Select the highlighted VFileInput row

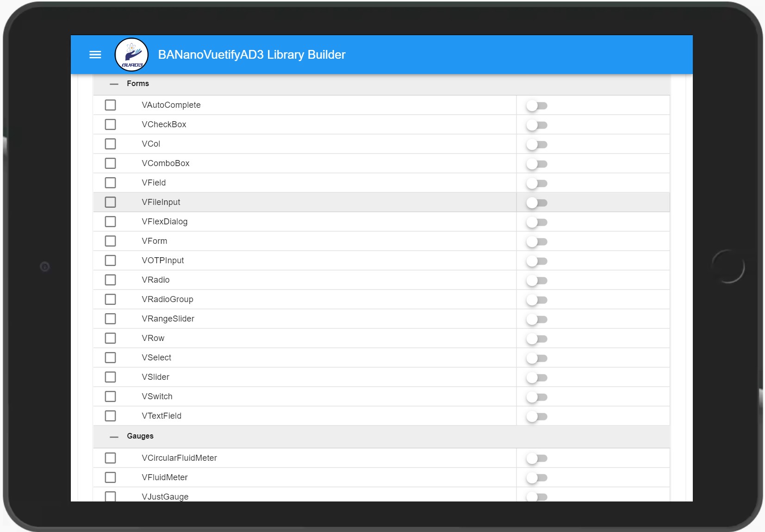[x=305, y=202]
